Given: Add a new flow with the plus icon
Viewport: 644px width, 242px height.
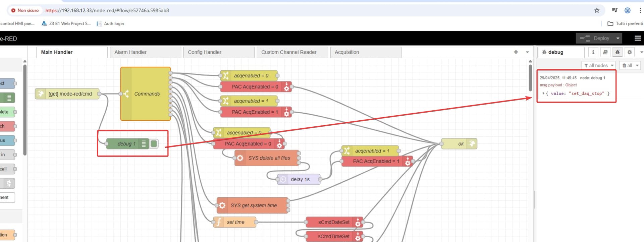Looking at the screenshot, I should click(516, 52).
